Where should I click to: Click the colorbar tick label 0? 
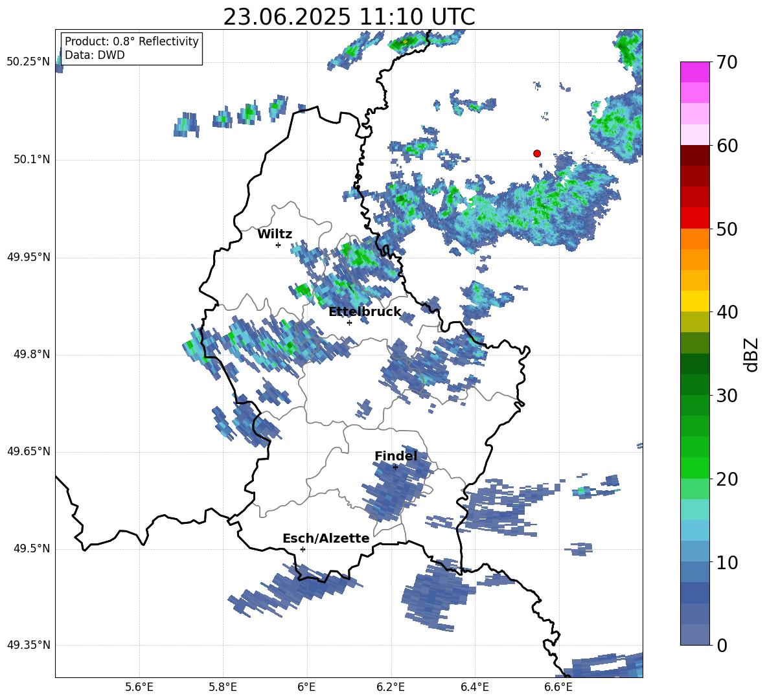coord(722,646)
